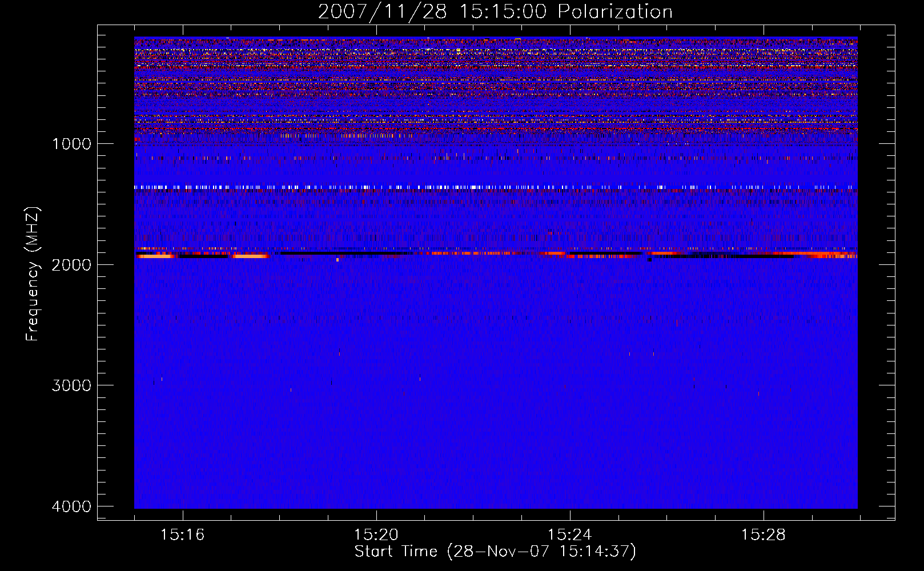
Task: Select the 4000 frequency tick label
Action: tap(71, 506)
